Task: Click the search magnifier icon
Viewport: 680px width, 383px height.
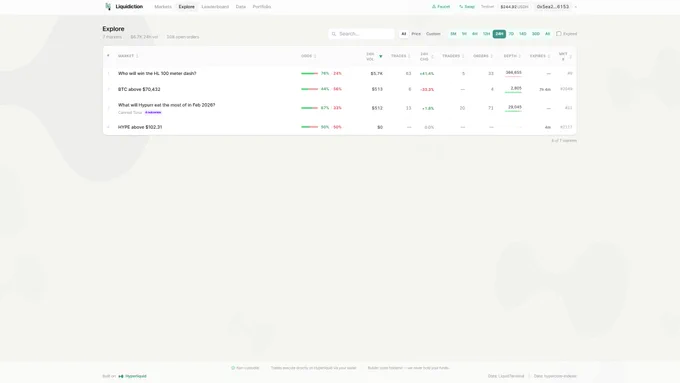Action: click(334, 34)
